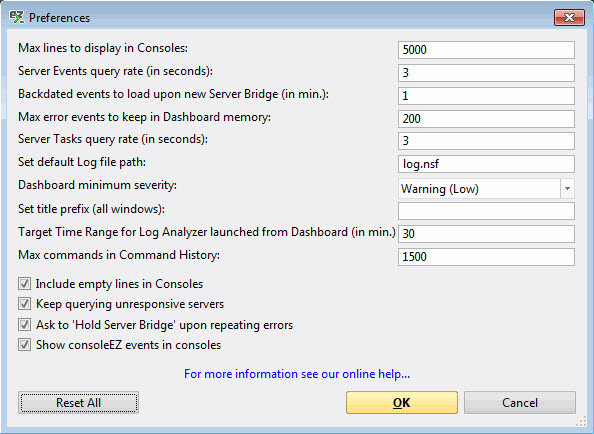Toggle Ask to 'Hold Server Bridge' checkbox
Image resolution: width=594 pixels, height=434 pixels.
25,325
